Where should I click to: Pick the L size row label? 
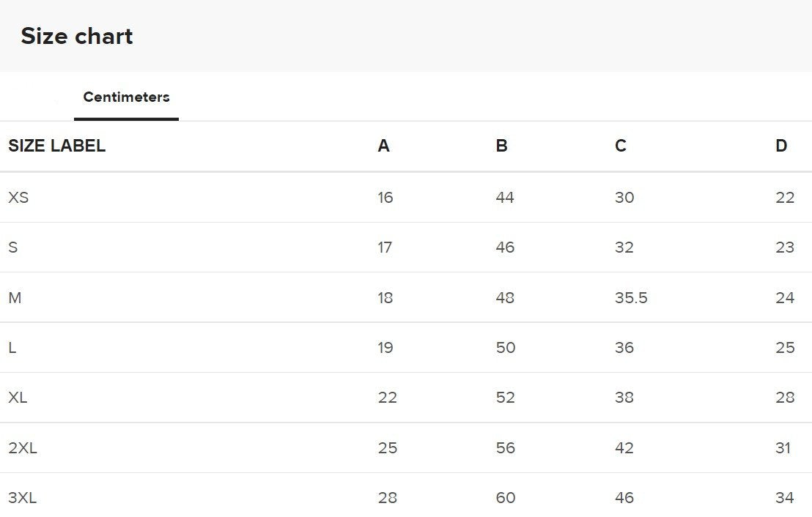pos(12,348)
